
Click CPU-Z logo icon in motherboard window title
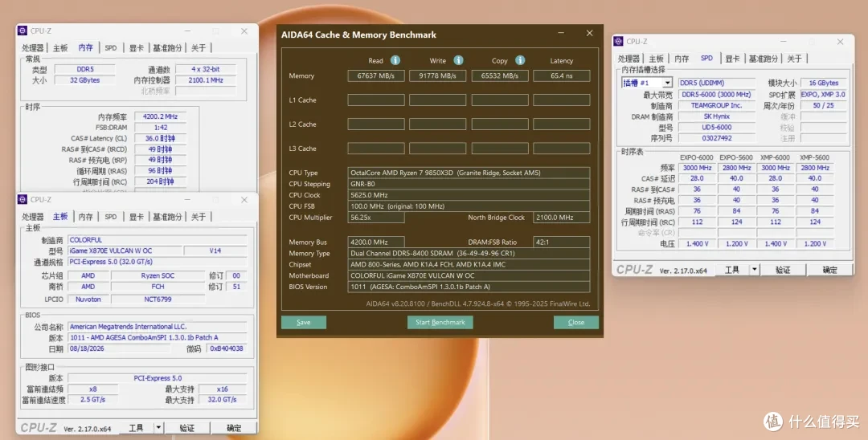coord(23,200)
